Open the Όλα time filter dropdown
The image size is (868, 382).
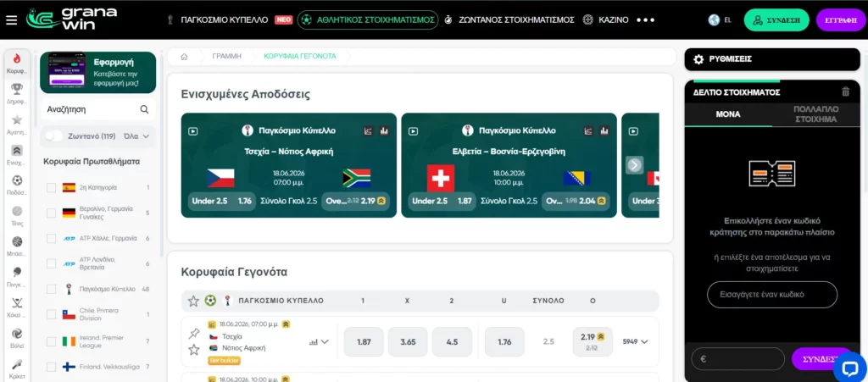136,136
